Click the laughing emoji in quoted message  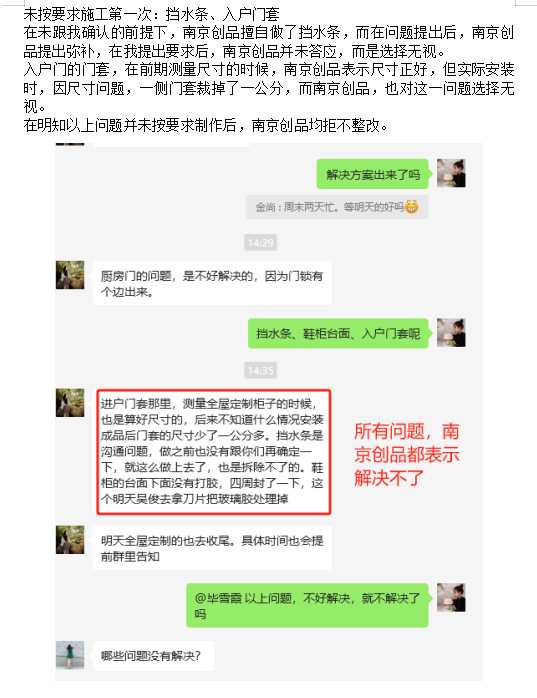pos(411,207)
